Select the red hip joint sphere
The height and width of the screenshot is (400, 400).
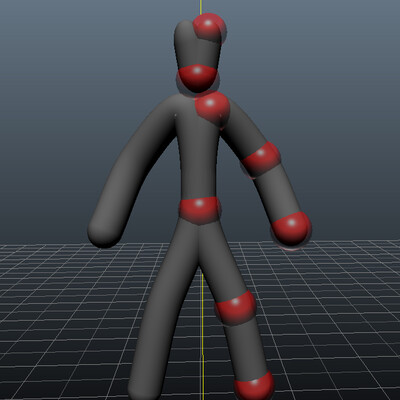(200, 210)
